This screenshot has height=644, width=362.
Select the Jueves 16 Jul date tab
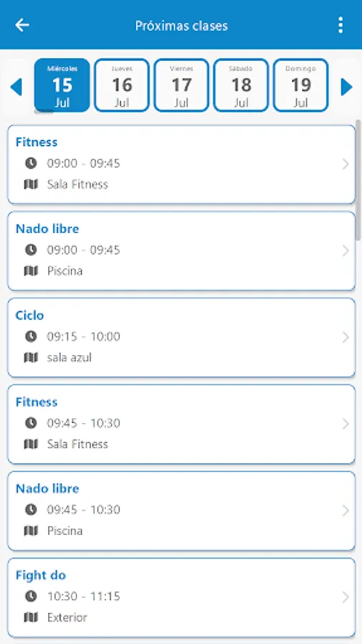click(x=122, y=85)
